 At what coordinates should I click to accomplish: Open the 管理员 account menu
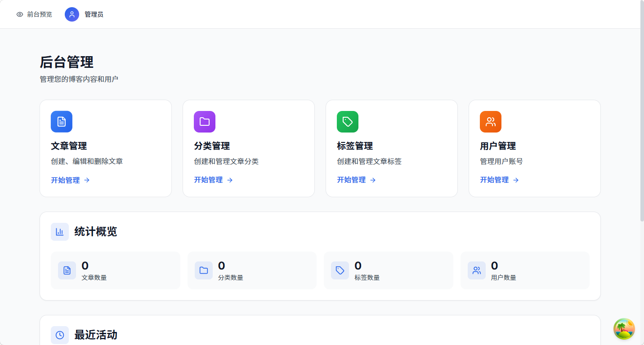(x=94, y=14)
